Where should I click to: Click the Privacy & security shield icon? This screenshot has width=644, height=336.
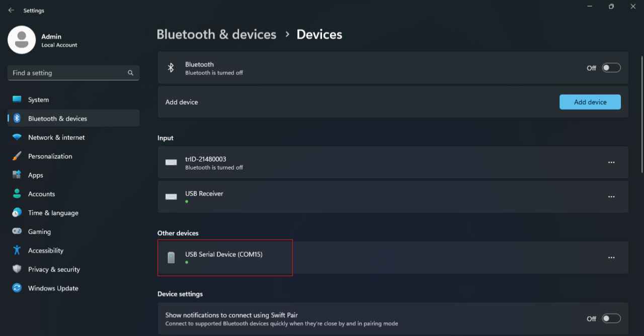tap(17, 270)
